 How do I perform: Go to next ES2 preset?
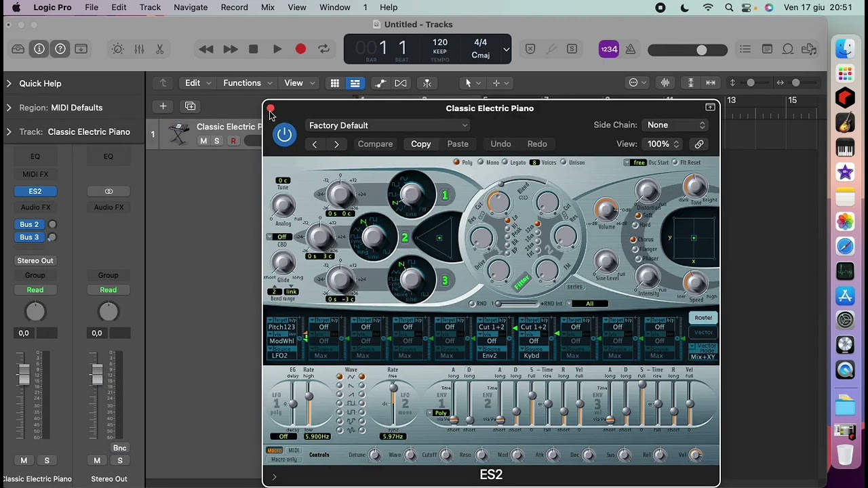click(x=336, y=144)
